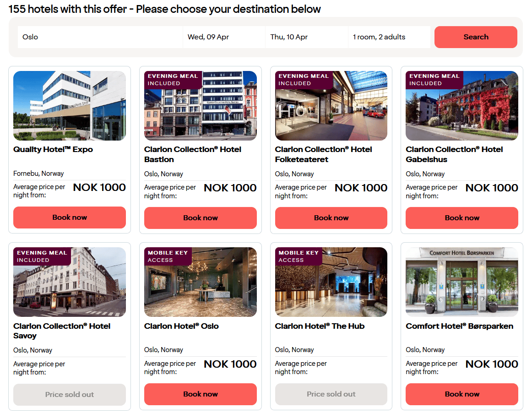Book now at Clarion Collection Hotel Gabelshus

(x=462, y=218)
